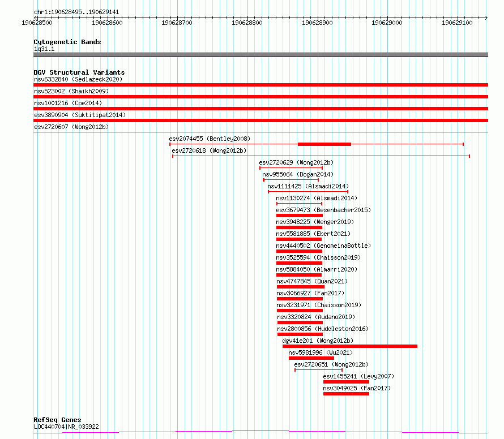Select nsv4440502 (GenomeinaBottle) variant
Image resolution: width=504 pixels, height=439 pixels.
click(x=323, y=246)
